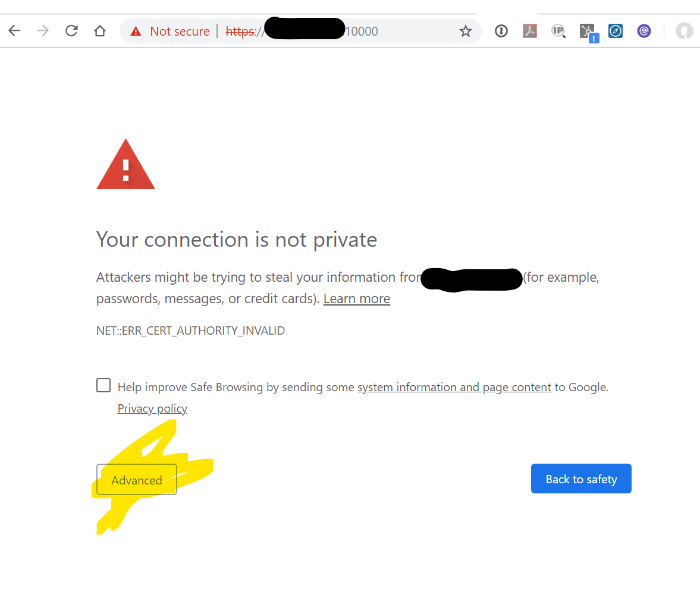Viewport: 700px width, 598px height.
Task: Open the extension with blue alert badge
Action: [x=588, y=33]
